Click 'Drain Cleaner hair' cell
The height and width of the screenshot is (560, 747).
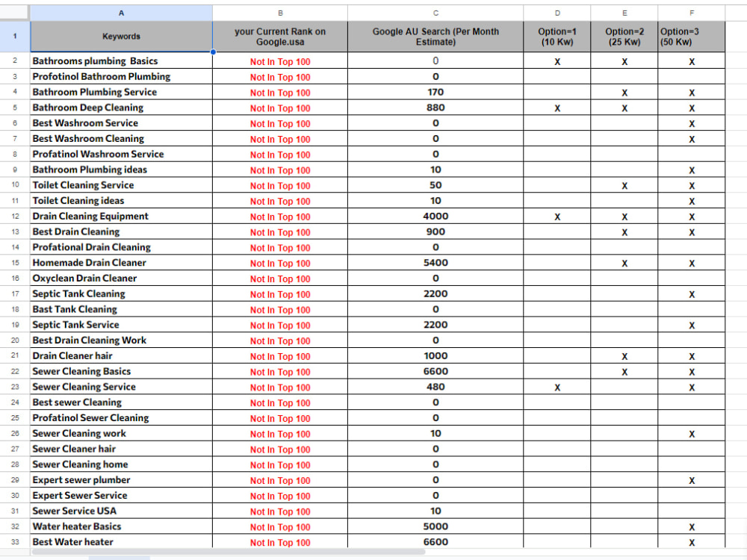122,355
